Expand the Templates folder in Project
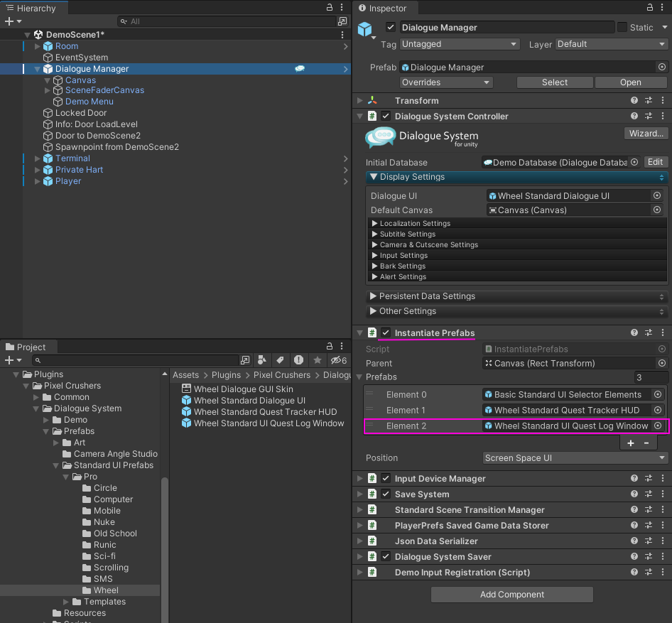This screenshot has width=672, height=623. click(66, 602)
